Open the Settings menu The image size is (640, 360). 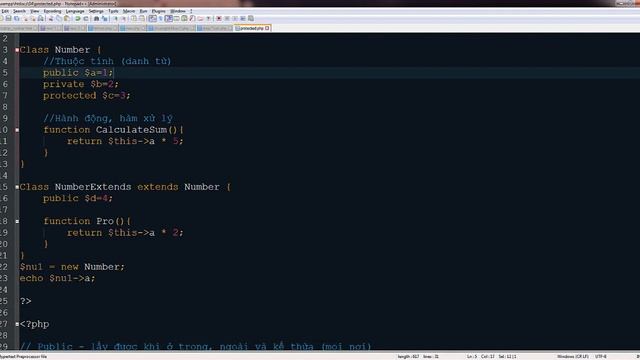[96, 11]
